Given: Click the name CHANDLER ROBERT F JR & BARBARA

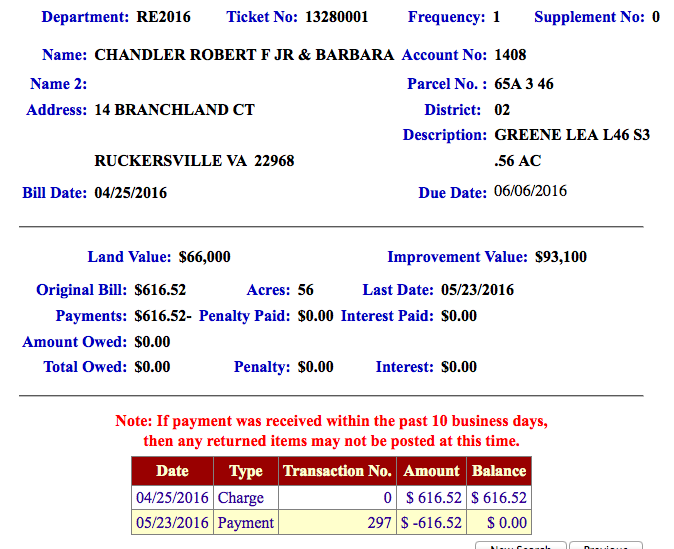Looking at the screenshot, I should 244,55.
